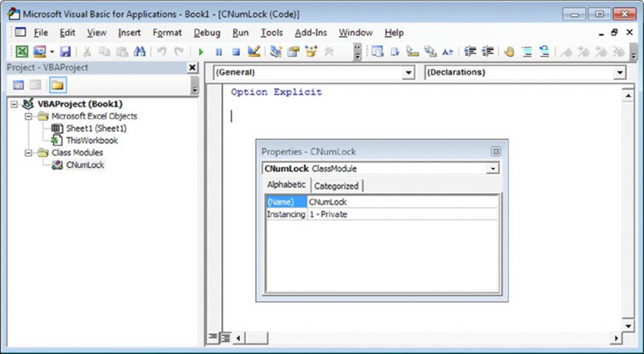Click the Uncomment Block icon
Viewport: 644px width, 354px height.
tap(545, 51)
